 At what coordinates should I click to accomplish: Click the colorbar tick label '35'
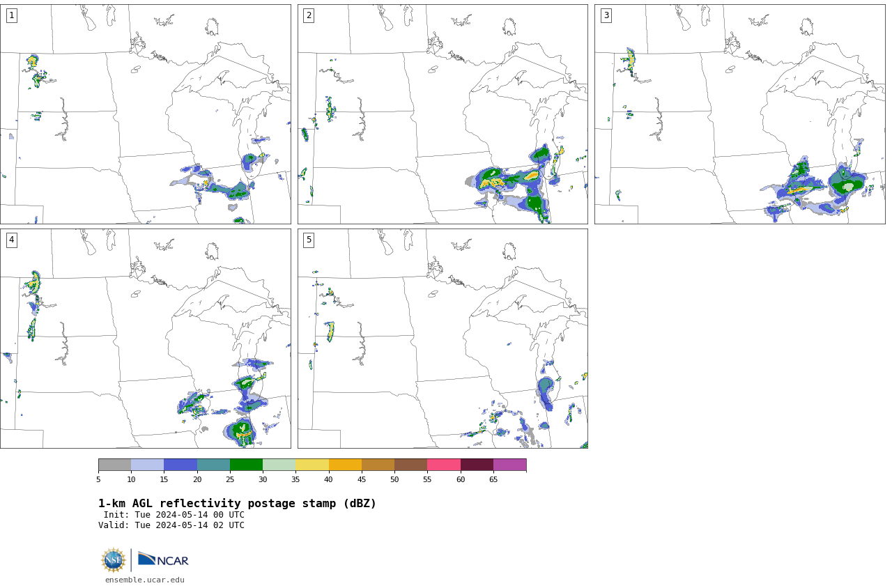click(295, 479)
